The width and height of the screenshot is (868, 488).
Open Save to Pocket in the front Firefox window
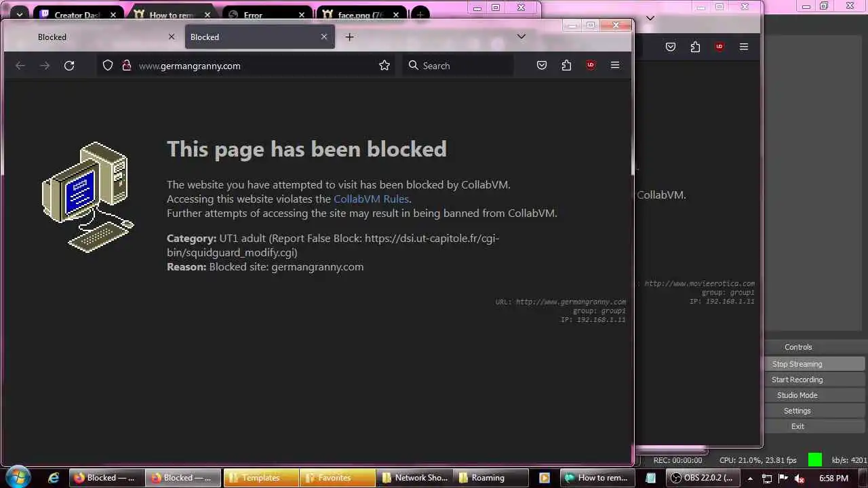click(542, 66)
